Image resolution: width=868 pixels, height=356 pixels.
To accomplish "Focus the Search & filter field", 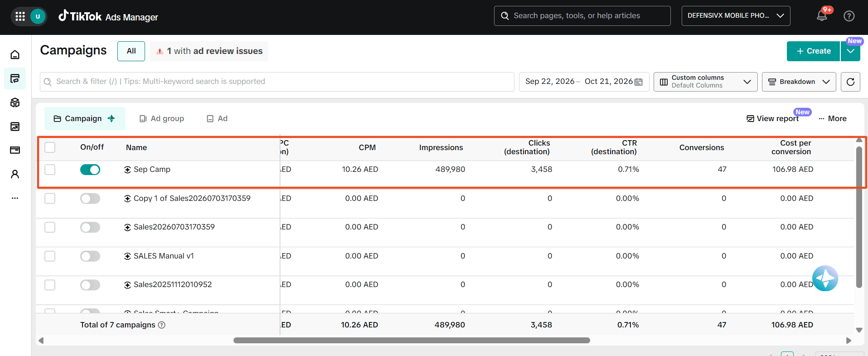I will point(277,82).
